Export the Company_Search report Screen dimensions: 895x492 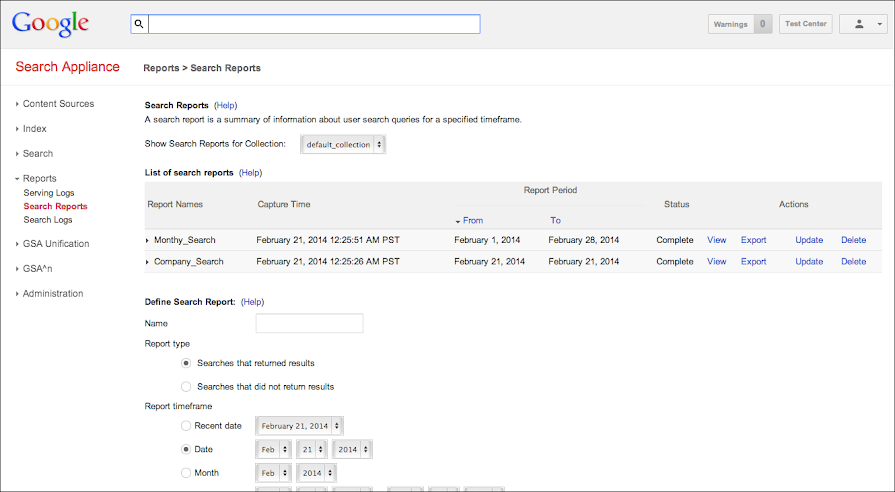(753, 262)
